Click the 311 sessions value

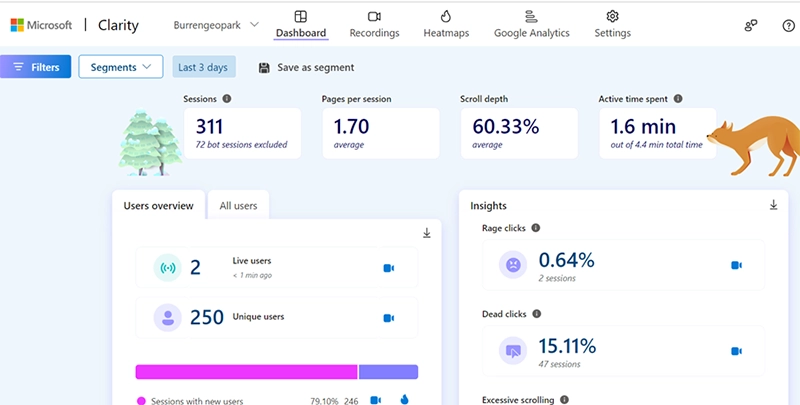tap(209, 126)
